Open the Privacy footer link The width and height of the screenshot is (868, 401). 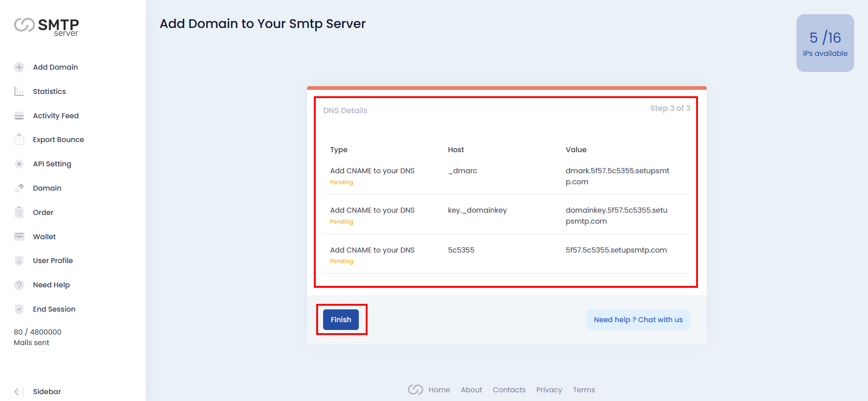[x=549, y=390]
